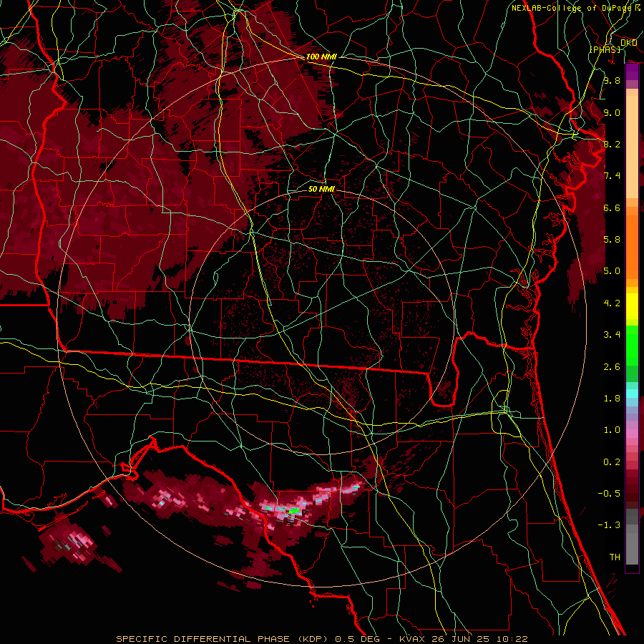Select the 5.0 scale value
This screenshot has height=644, width=644.
coord(612,271)
